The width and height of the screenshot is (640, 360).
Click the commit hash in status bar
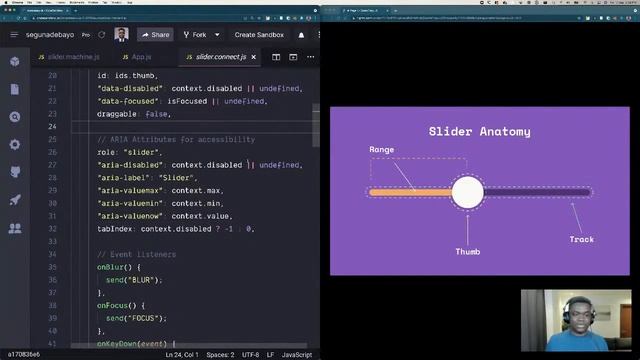coord(24,354)
